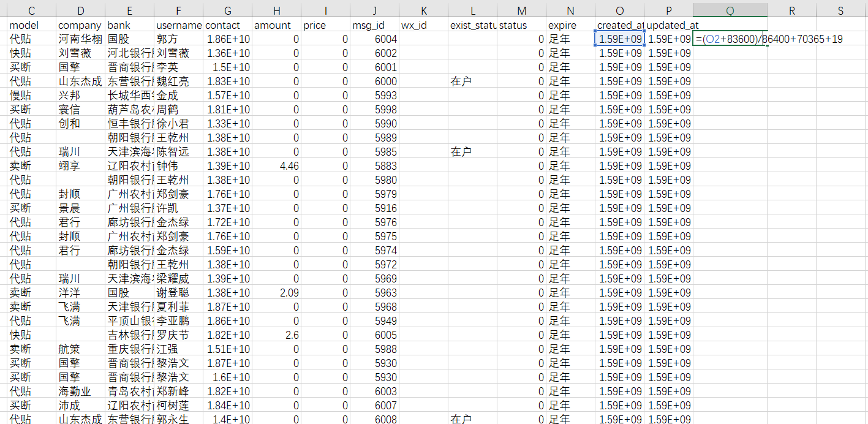Click the 'amount' header cell

point(277,25)
